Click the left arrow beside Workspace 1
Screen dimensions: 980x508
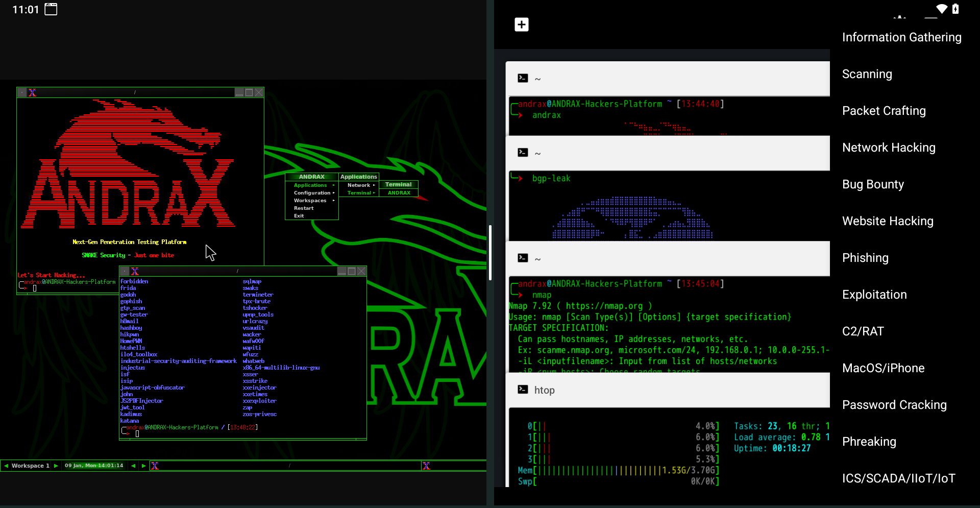(x=6, y=465)
